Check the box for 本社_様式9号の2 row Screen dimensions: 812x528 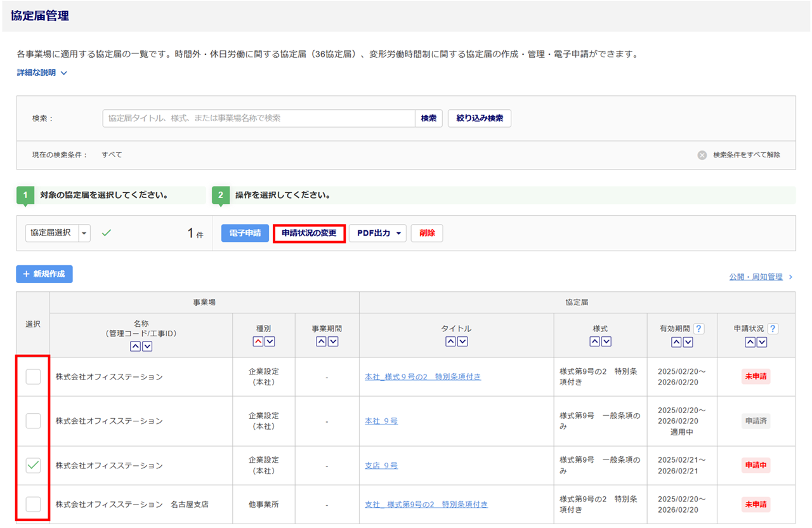(x=33, y=377)
